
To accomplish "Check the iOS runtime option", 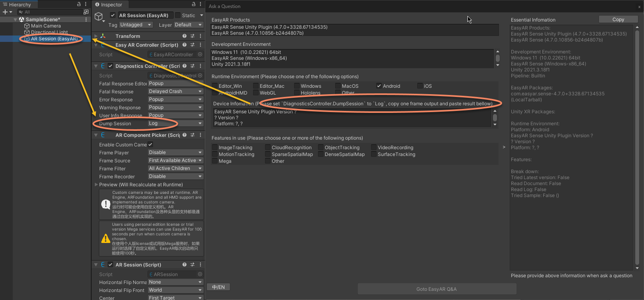I will (x=420, y=86).
